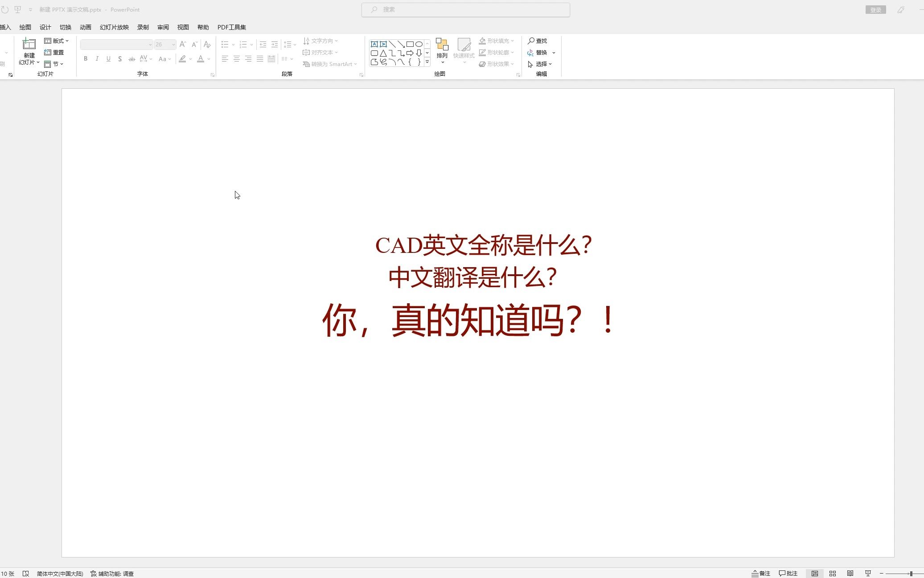924x578 pixels.
Task: Switch to the Animations (动画) tab
Action: click(86, 27)
